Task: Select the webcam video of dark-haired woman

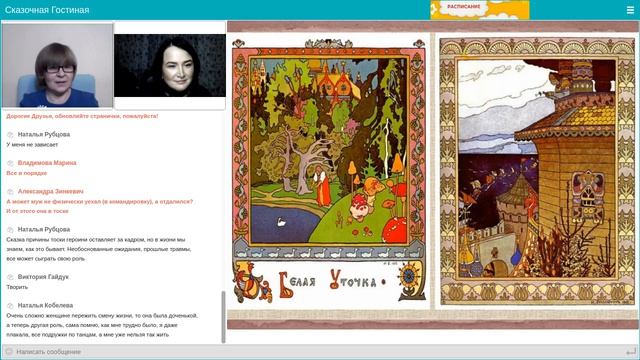Action: 170,65
